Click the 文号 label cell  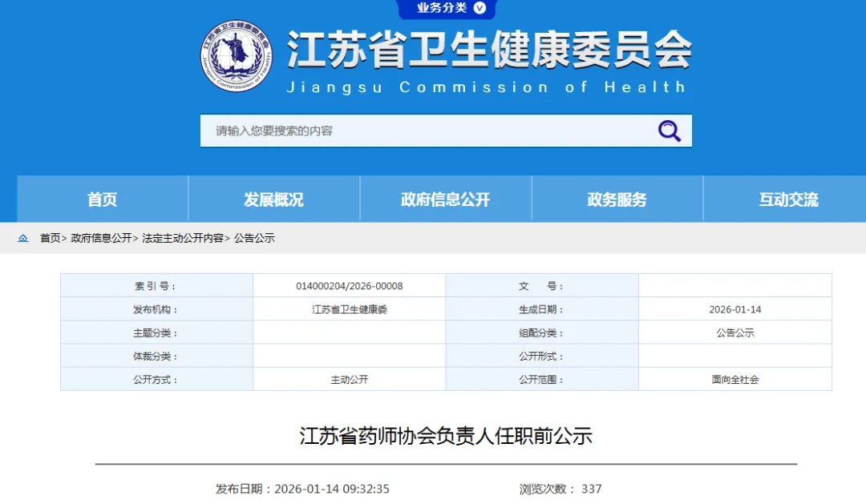tap(542, 286)
